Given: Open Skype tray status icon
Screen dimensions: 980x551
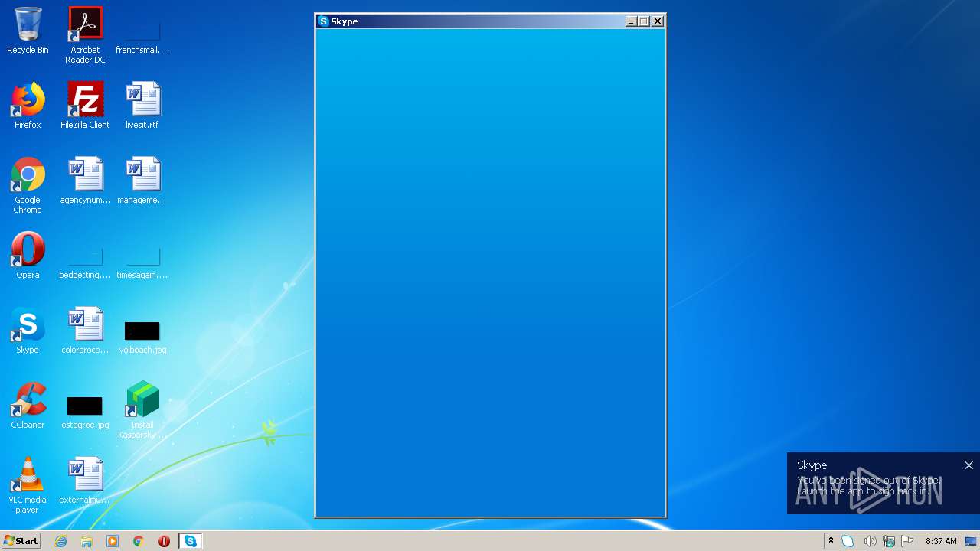Looking at the screenshot, I should click(x=848, y=541).
